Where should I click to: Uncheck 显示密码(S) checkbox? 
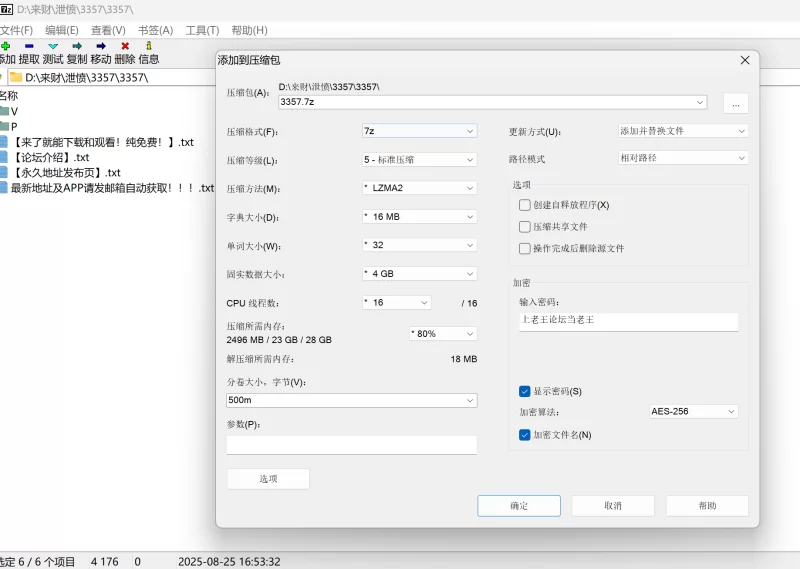524,391
